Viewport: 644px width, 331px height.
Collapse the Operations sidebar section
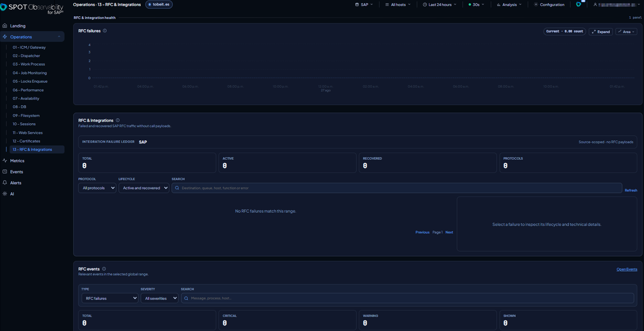click(59, 37)
